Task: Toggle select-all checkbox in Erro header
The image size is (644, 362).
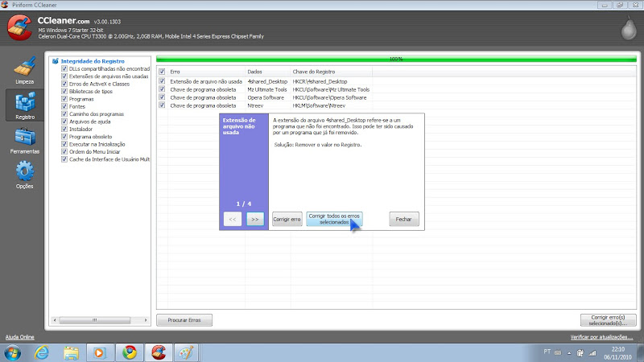Action: tap(163, 72)
